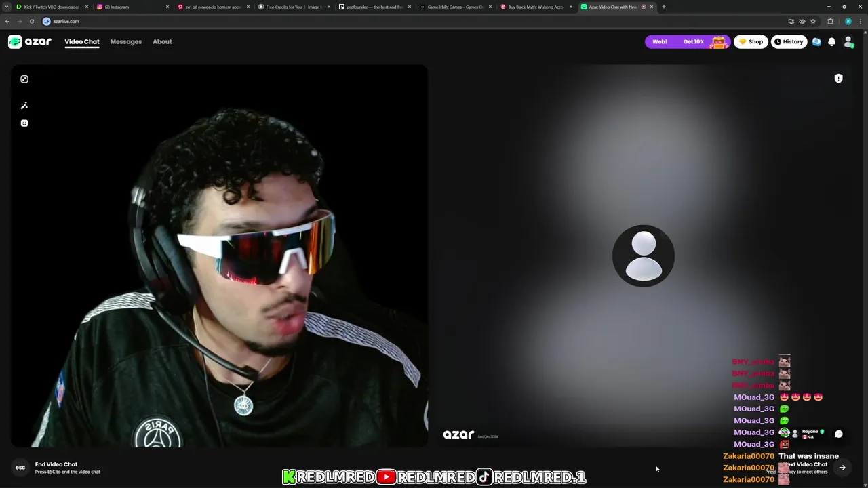Click the Azar watermark on partner video
868x488 pixels.
(x=458, y=435)
